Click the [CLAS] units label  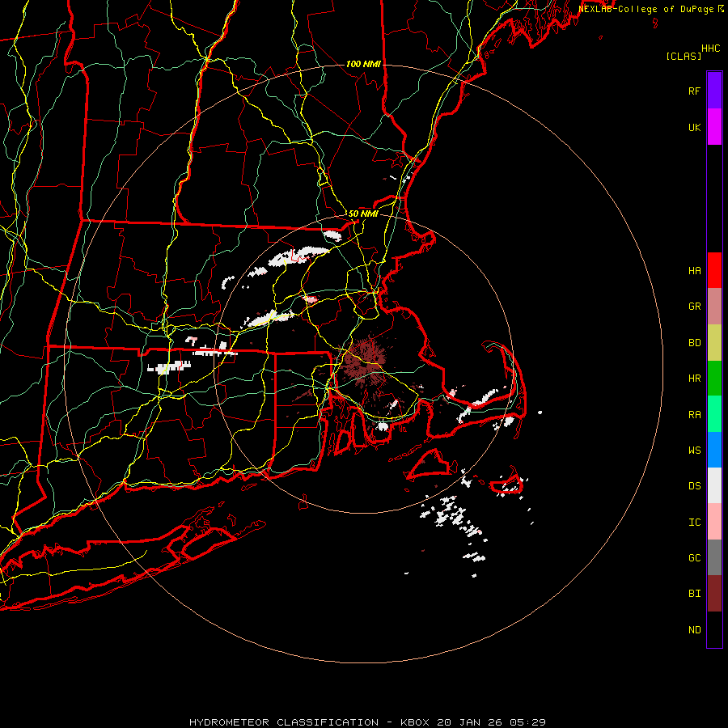click(684, 57)
